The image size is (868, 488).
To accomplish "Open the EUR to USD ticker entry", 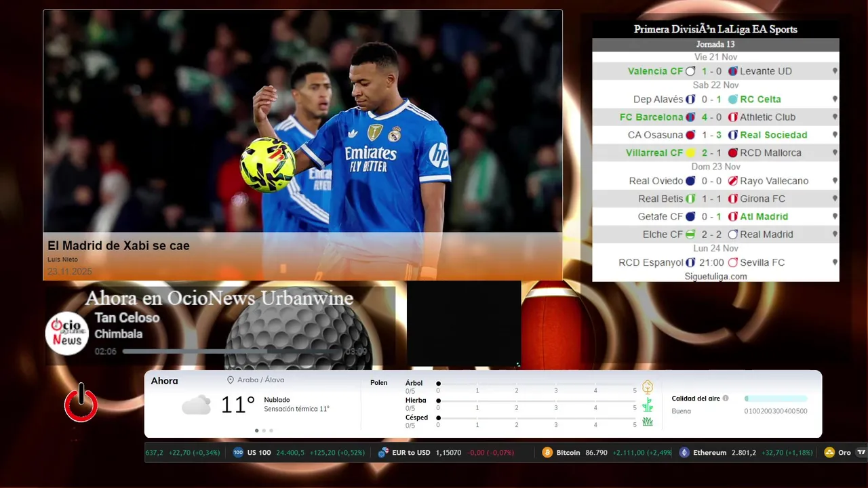I will 446,453.
